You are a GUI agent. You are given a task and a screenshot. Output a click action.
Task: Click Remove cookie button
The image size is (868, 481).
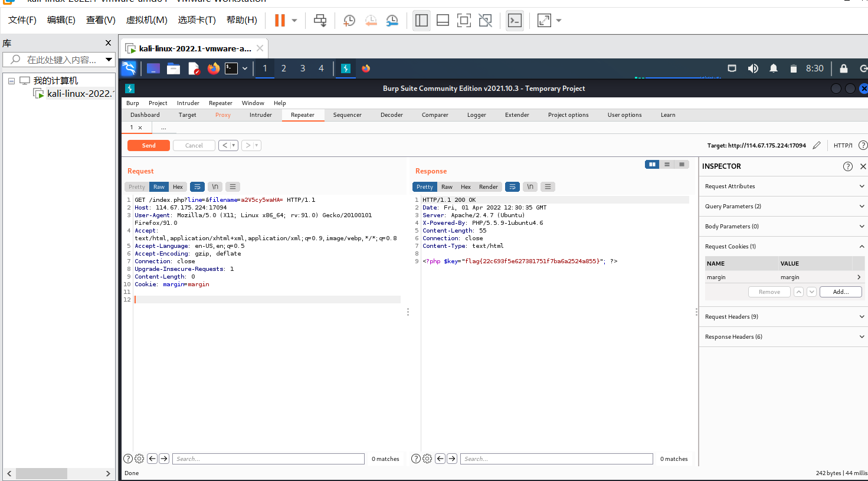pyautogui.click(x=769, y=292)
